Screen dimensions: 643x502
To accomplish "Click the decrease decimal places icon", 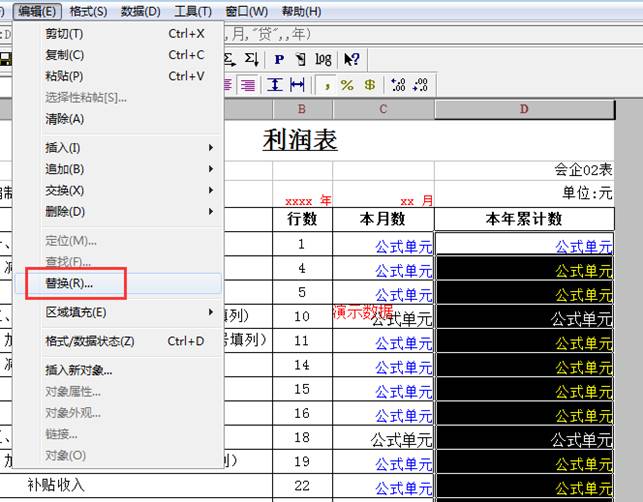I will (420, 85).
